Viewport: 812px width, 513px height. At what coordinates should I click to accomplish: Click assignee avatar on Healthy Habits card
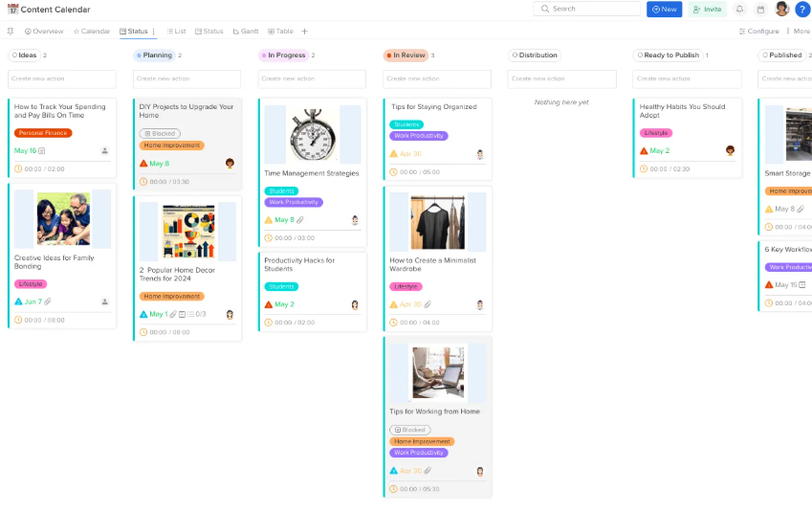click(x=730, y=150)
